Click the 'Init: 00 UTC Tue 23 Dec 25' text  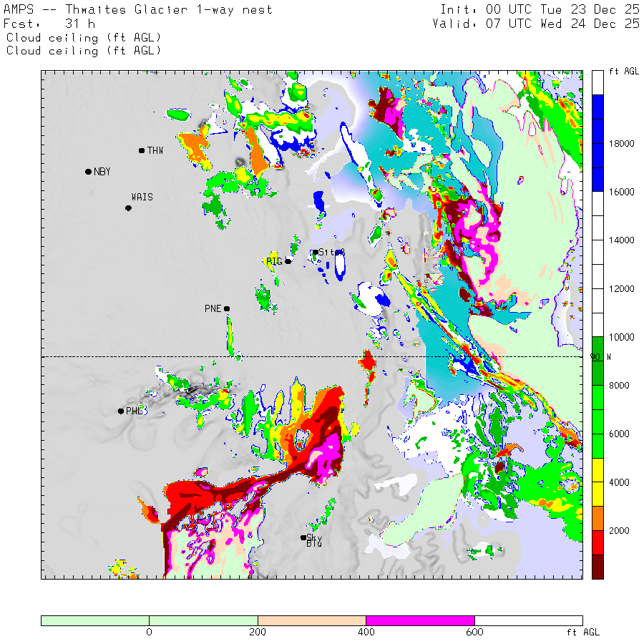540,10
